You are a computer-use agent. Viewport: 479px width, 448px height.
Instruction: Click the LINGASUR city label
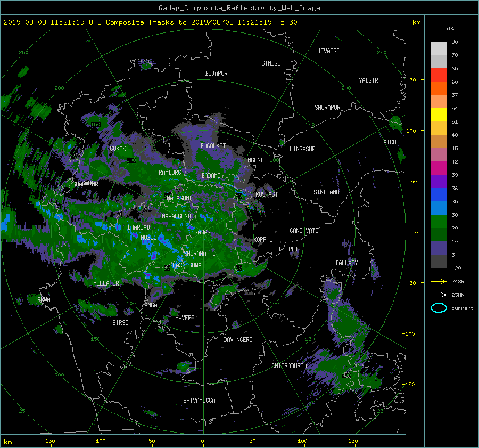302,149
